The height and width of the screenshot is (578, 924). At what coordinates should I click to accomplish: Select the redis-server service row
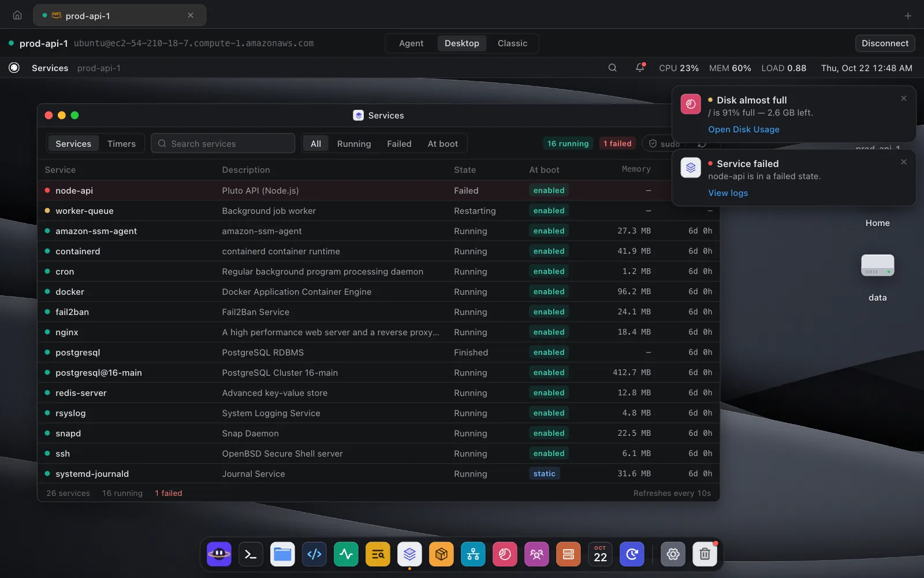coord(378,393)
